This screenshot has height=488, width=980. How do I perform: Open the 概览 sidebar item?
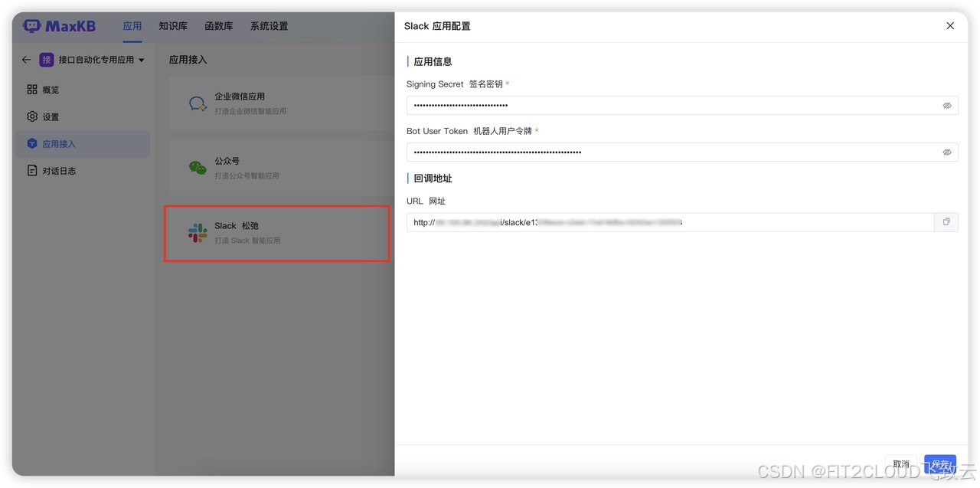pos(83,90)
